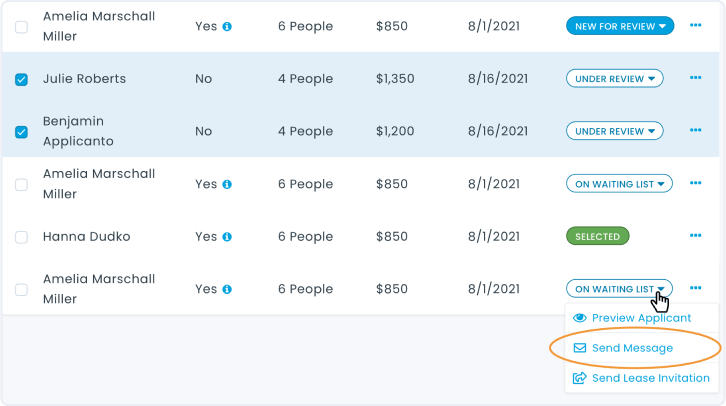
Task: Click the Send Lease Invitation share icon
Action: (x=579, y=378)
